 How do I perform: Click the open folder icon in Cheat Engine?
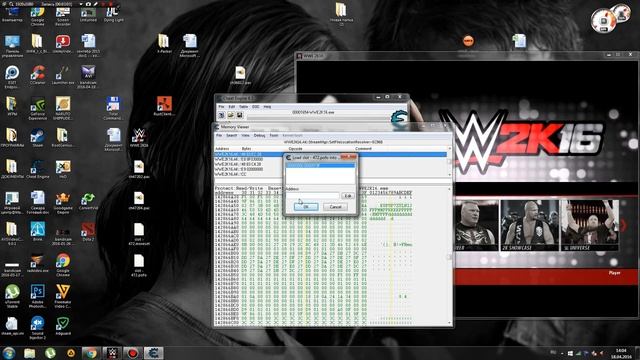pos(231,116)
